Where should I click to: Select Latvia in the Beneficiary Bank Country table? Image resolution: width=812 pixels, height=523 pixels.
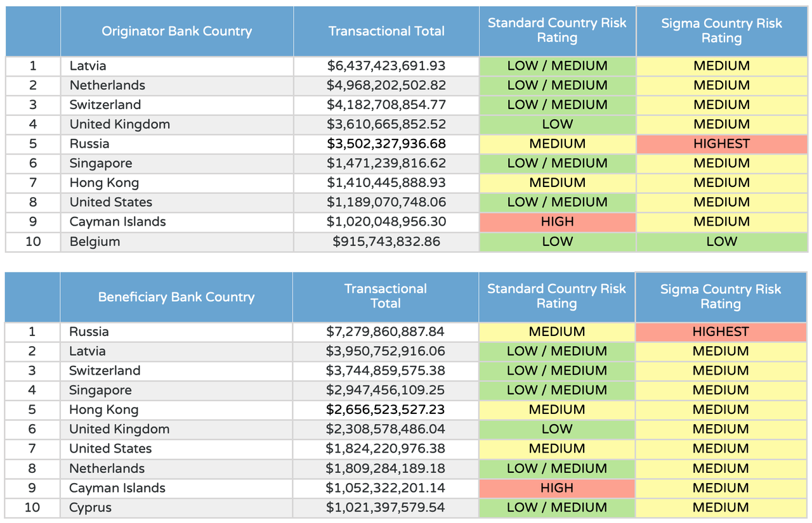point(176,351)
